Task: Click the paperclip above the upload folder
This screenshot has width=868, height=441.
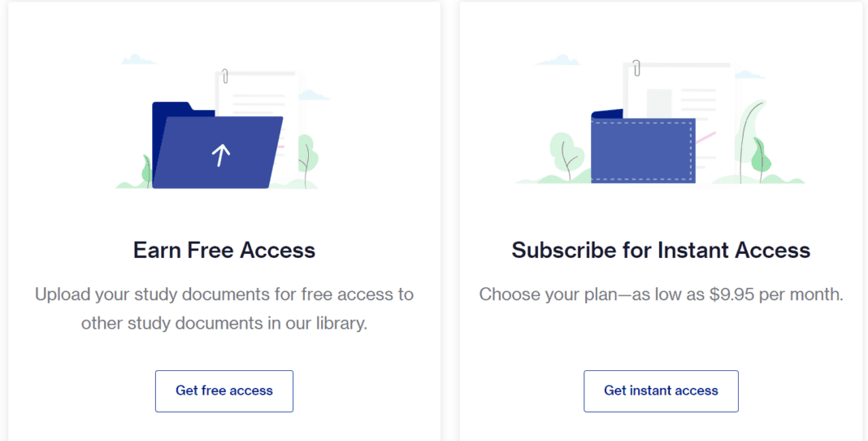Action: coord(225,76)
